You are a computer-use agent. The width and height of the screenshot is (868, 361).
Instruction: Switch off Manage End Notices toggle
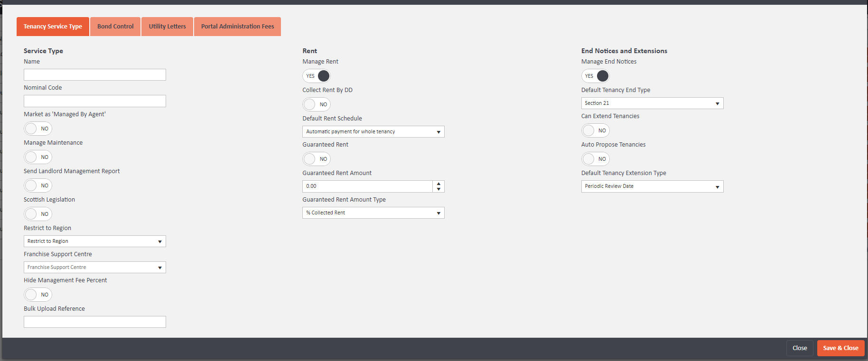point(596,76)
